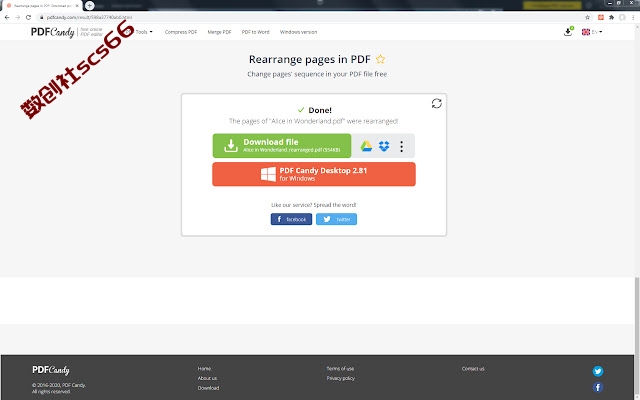This screenshot has width=640, height=400.
Task: Click the Download file button
Action: (x=282, y=146)
